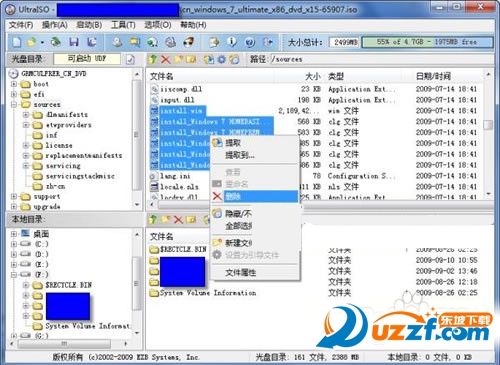The image size is (500, 365).
Task: Click the red Delete X in disc pane toolbar
Action: pos(165,59)
